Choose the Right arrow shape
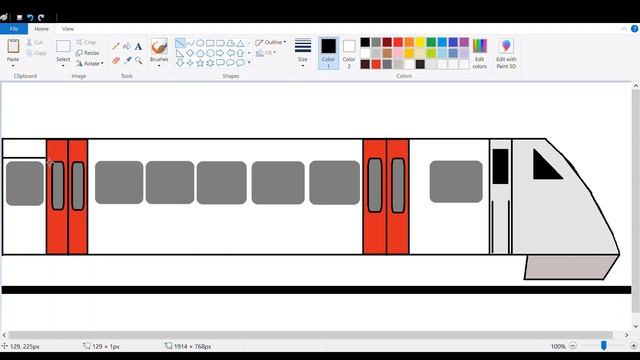 [220, 53]
